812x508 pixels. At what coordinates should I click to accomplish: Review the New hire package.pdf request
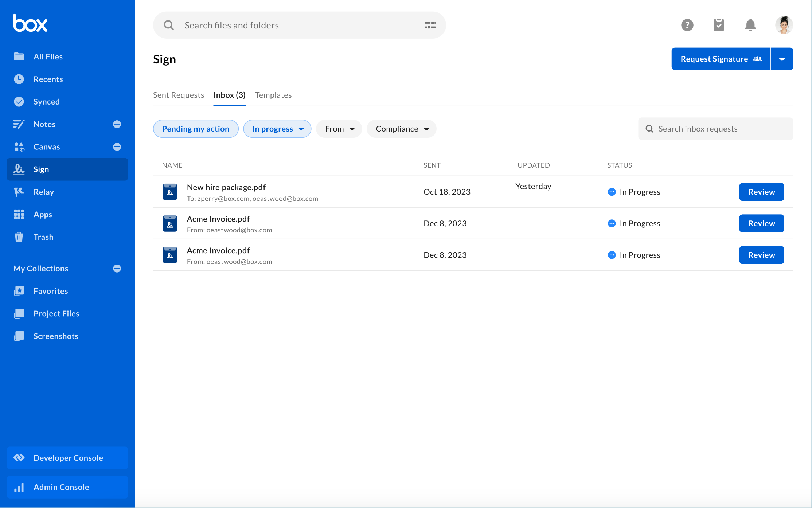761,192
